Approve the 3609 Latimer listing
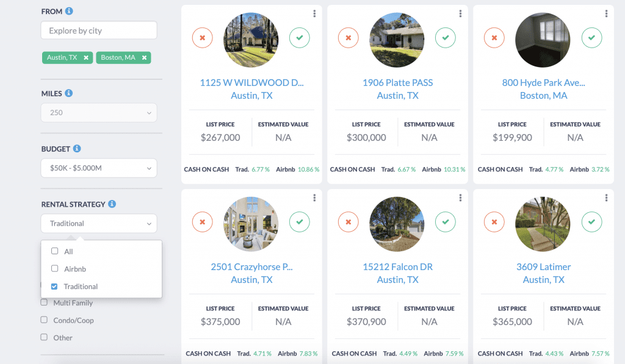625x364 pixels. [591, 222]
